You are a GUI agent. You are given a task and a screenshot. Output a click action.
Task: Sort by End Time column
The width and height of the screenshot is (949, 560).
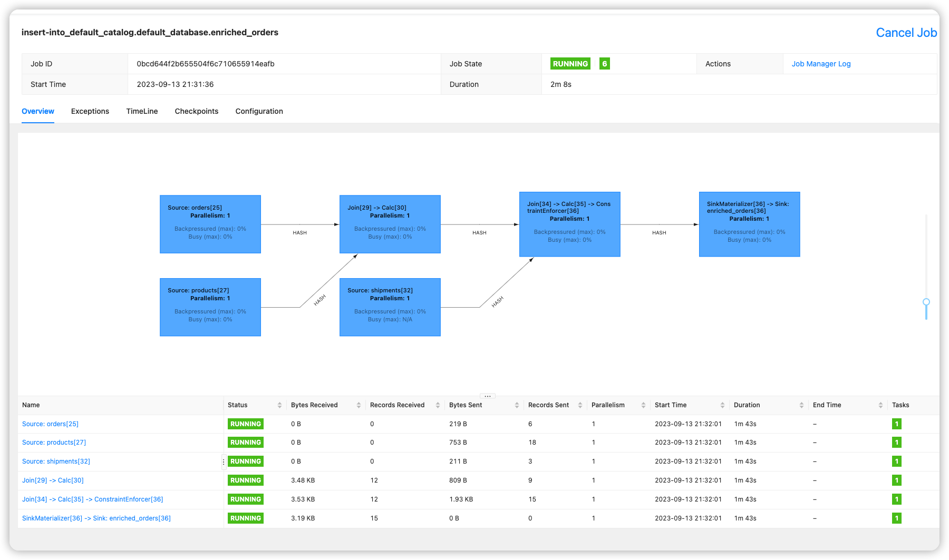[x=880, y=405]
